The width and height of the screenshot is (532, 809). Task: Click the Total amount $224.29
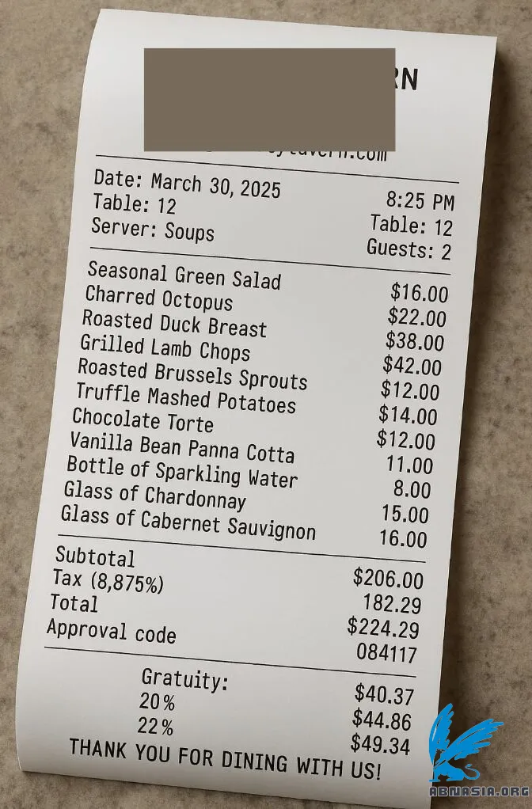click(383, 628)
